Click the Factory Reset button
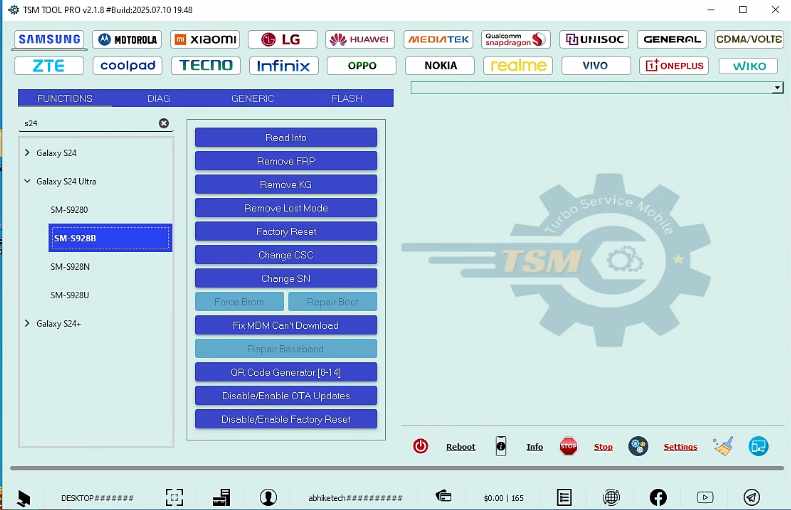The height and width of the screenshot is (510, 791). coord(286,232)
